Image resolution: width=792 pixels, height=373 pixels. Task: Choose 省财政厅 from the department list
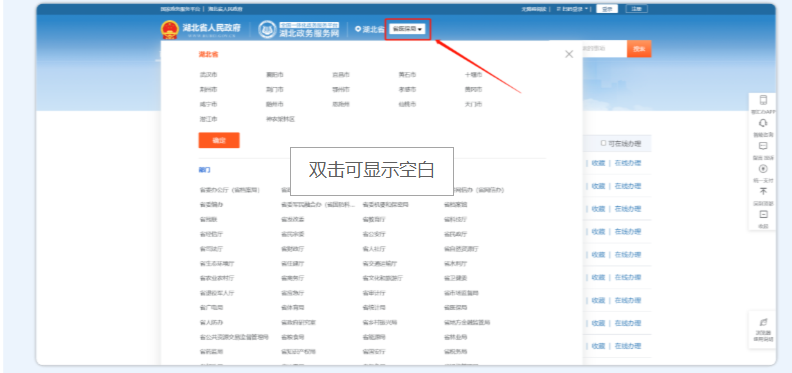292,249
